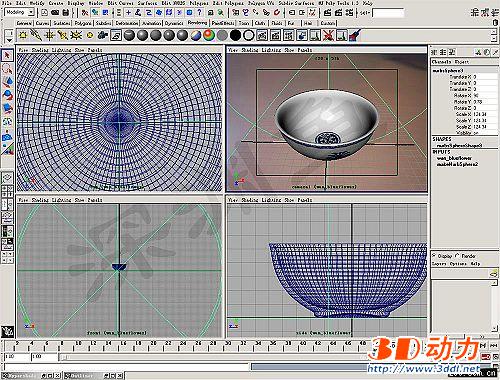Open Lighting menu in camera viewport

[271, 50]
